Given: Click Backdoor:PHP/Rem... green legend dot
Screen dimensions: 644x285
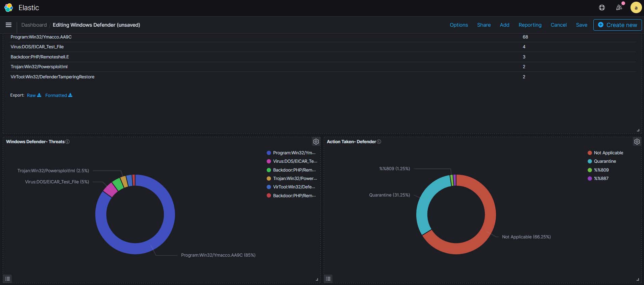Looking at the screenshot, I should (269, 170).
